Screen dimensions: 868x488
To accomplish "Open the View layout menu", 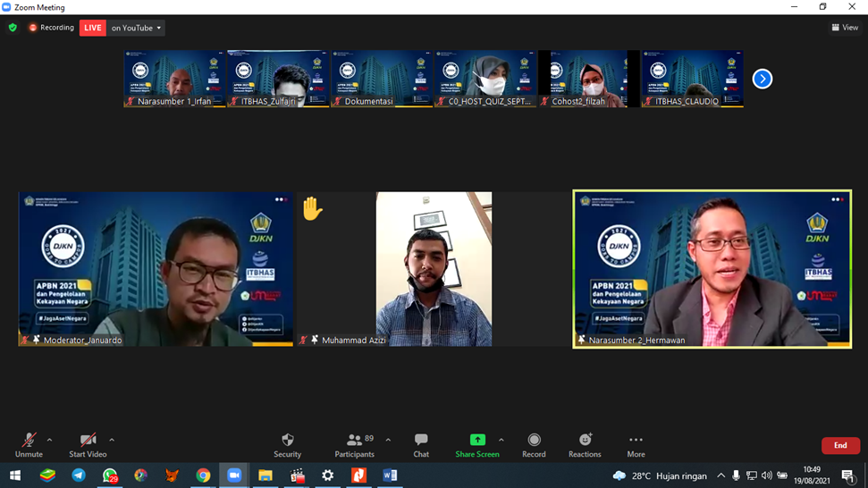I will click(845, 28).
